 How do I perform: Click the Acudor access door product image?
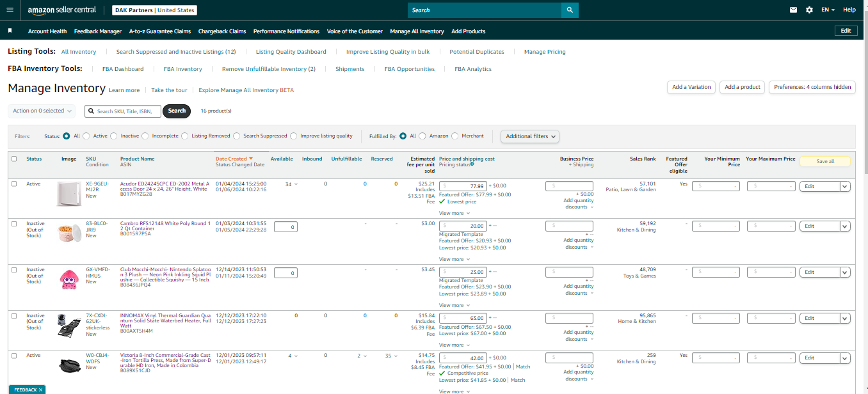click(68, 193)
